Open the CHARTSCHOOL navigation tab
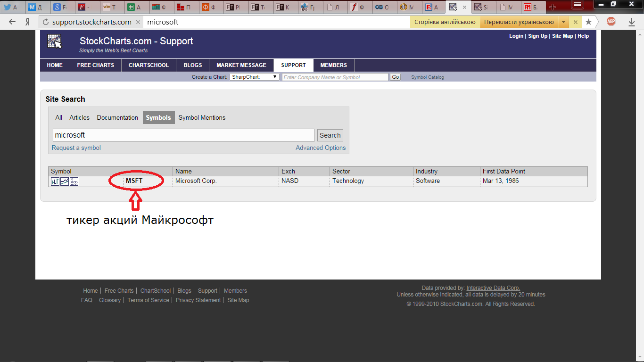Viewport: 644px width, 362px height. point(149,65)
